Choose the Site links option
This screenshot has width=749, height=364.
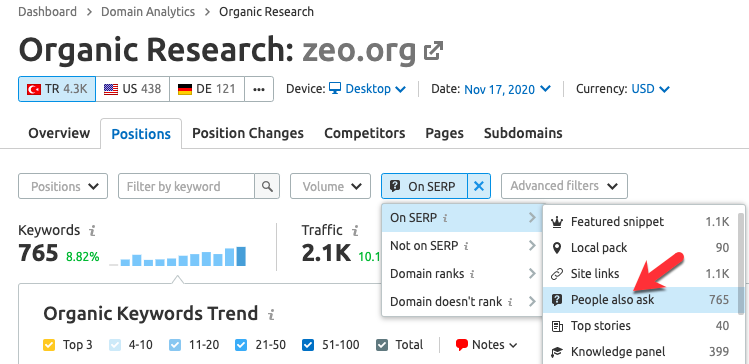[641, 274]
